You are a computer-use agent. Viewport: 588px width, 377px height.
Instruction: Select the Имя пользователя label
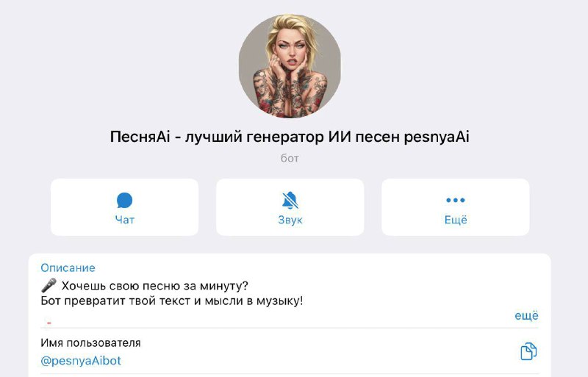(90, 343)
